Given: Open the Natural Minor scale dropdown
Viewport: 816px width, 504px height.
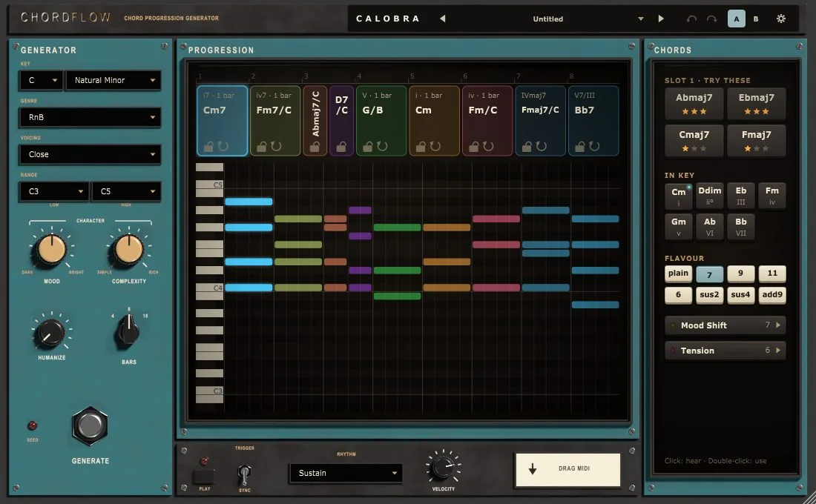Looking at the screenshot, I should (x=113, y=80).
